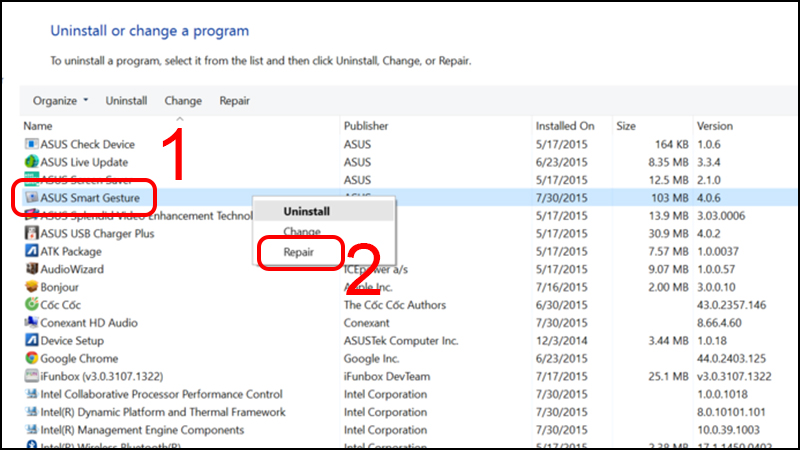This screenshot has width=800, height=450.
Task: Click the size value 25.1 MB
Action: tap(668, 377)
